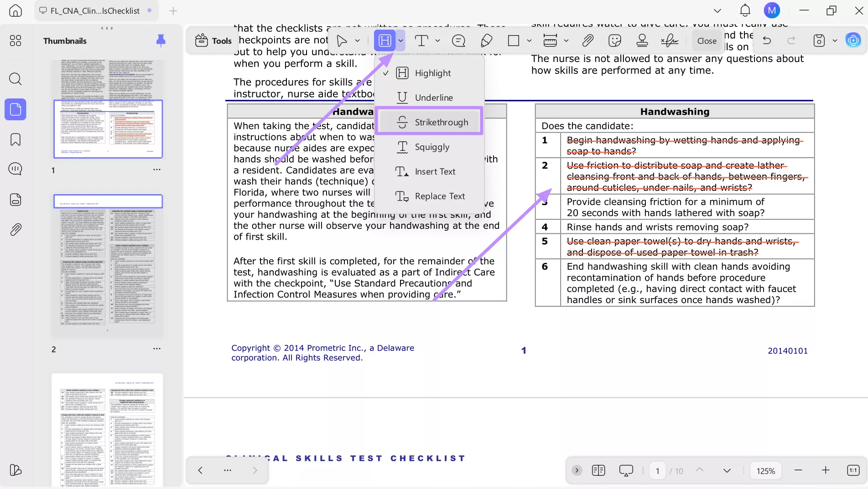Expand the measure tool dropdown
Image resolution: width=868 pixels, height=489 pixels.
[x=567, y=41]
